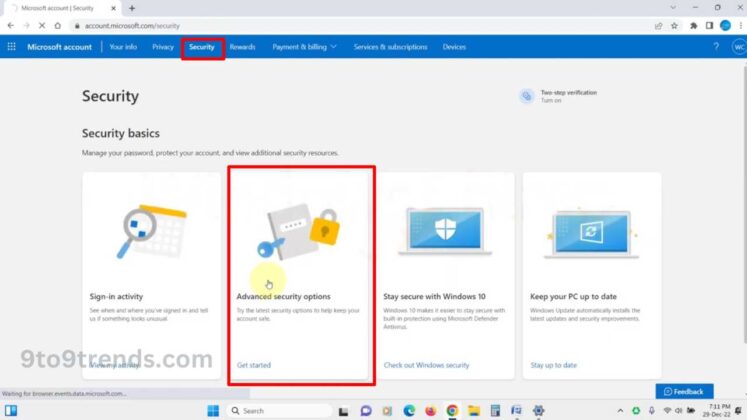Click the padlock icon in the address bar

[77, 26]
